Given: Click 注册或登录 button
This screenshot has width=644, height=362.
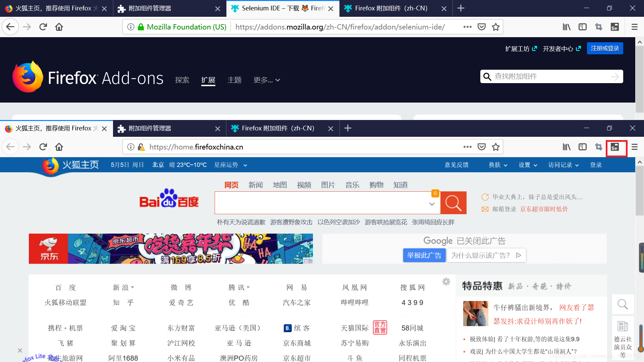Looking at the screenshot, I should (605, 48).
